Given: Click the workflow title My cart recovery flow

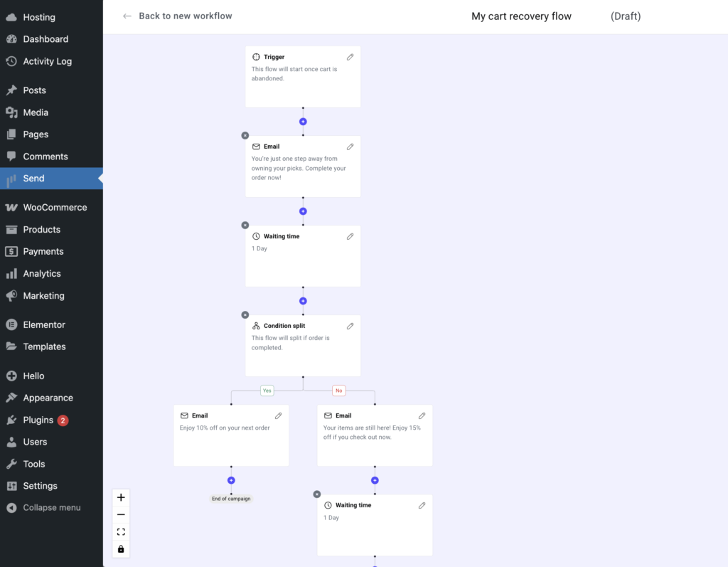Looking at the screenshot, I should [521, 16].
